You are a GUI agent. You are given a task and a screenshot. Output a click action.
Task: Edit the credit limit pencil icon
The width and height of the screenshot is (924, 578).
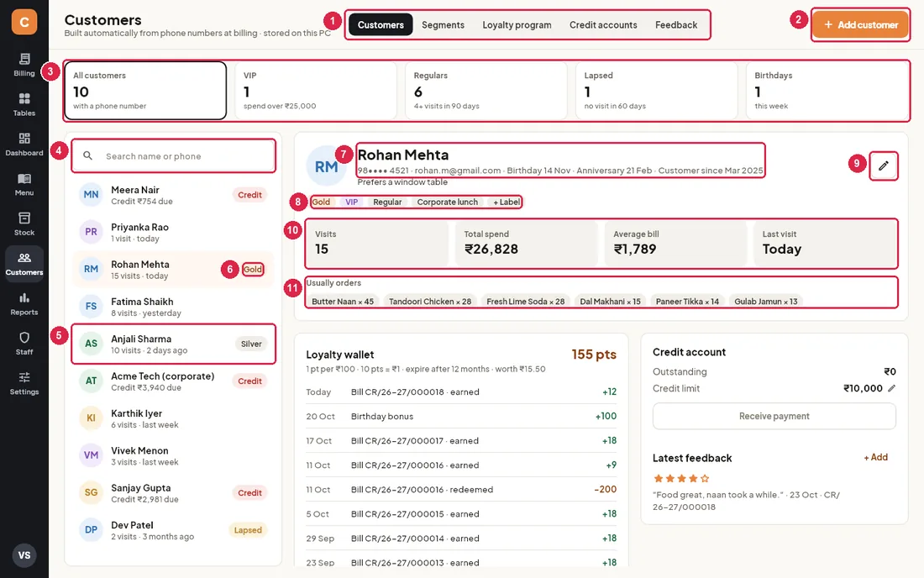point(891,388)
